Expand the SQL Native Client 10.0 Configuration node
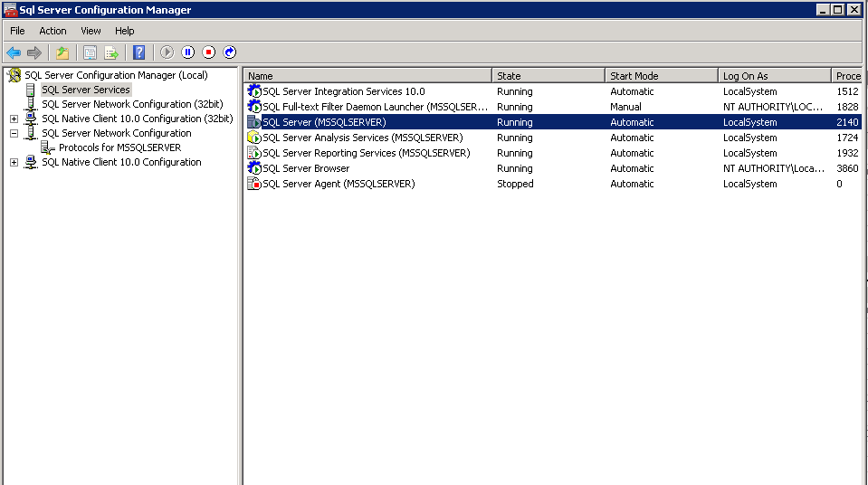Viewport: 868px width, 485px height. point(14,162)
